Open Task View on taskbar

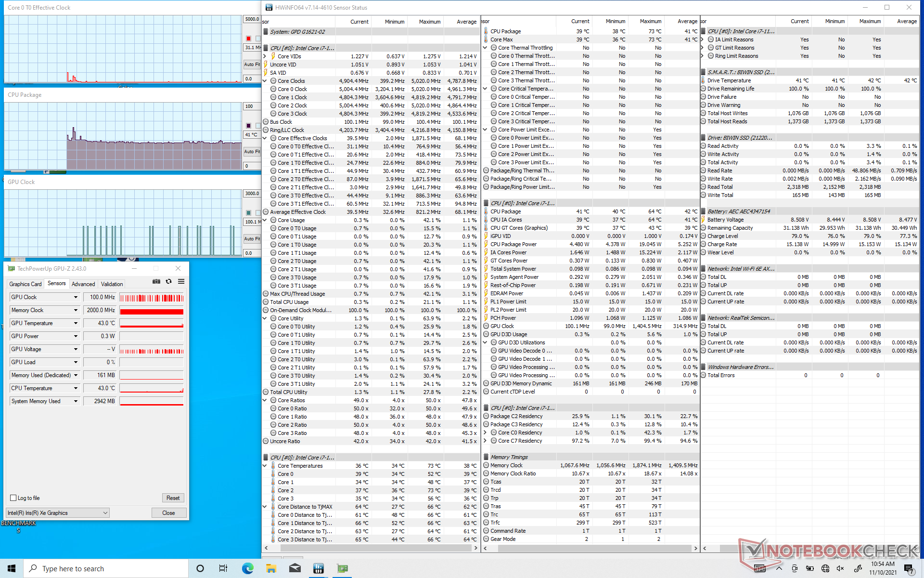[x=223, y=568]
